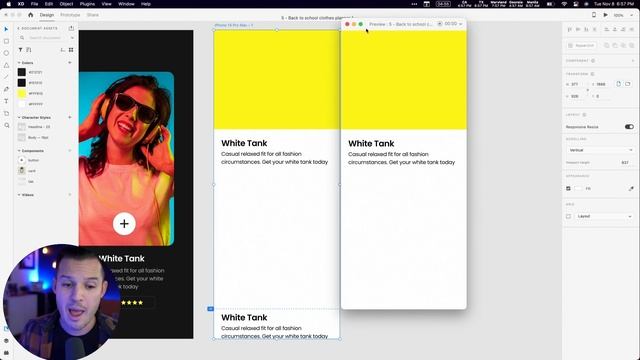Switch to the Share tab
640x360 pixels.
[x=93, y=15]
